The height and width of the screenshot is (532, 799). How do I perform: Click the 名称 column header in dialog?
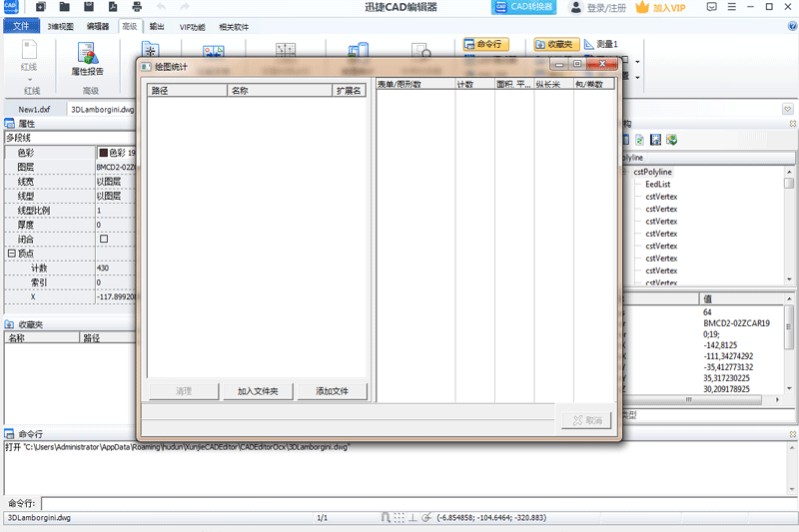(280, 91)
